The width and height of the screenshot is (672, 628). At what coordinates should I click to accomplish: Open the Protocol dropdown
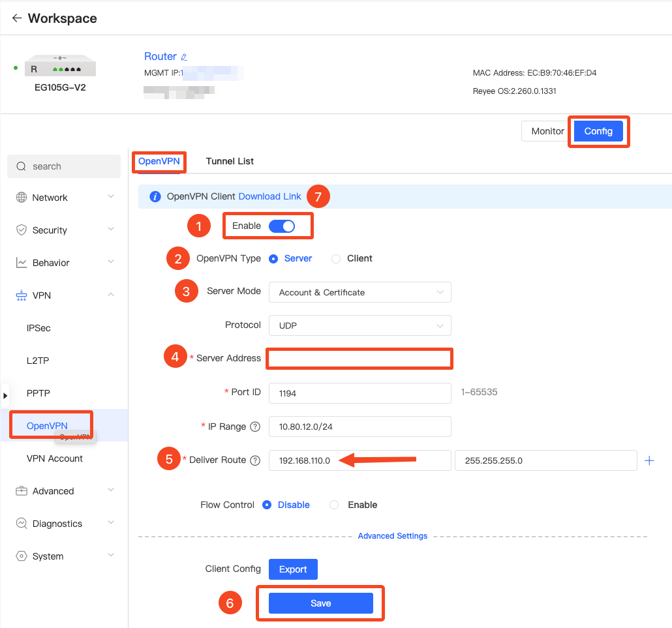(x=359, y=325)
